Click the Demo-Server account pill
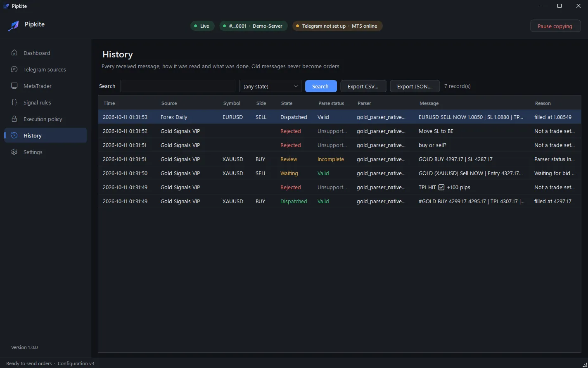This screenshot has height=368, width=588. click(x=254, y=26)
